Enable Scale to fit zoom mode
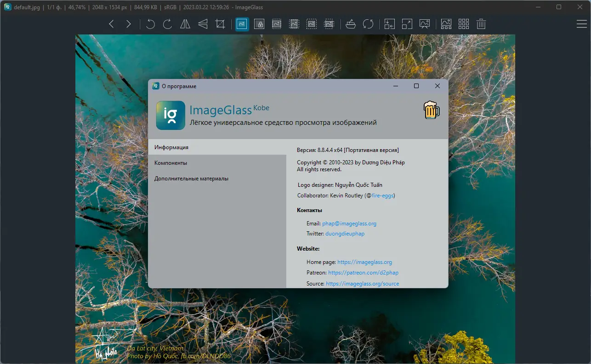The image size is (591, 364). (312, 24)
